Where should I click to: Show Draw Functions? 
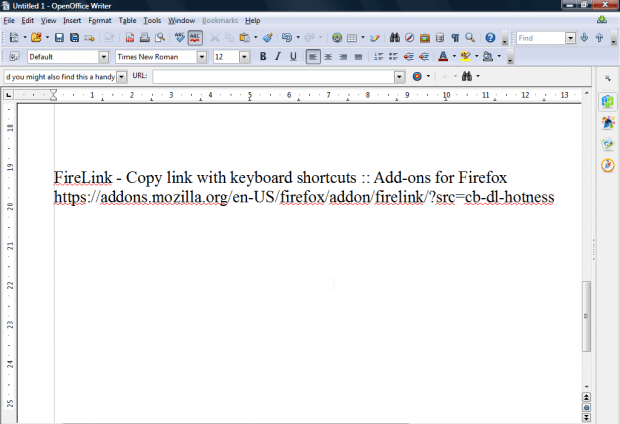point(374,38)
